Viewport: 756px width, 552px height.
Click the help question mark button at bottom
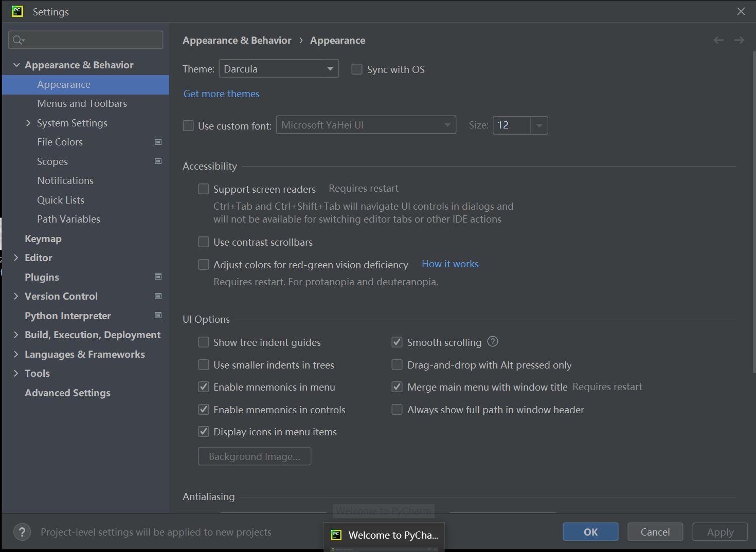point(22,532)
